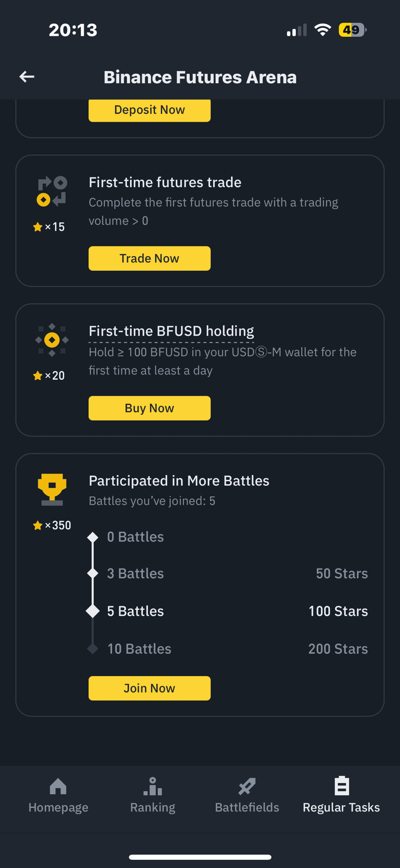This screenshot has height=868, width=400.
Task: Tap the golden trophy icon
Action: 52,490
